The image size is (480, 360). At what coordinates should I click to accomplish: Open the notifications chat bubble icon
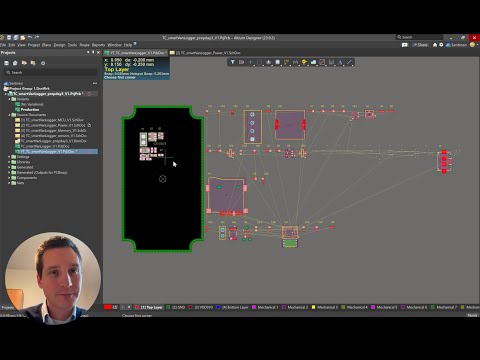pyautogui.click(x=405, y=45)
